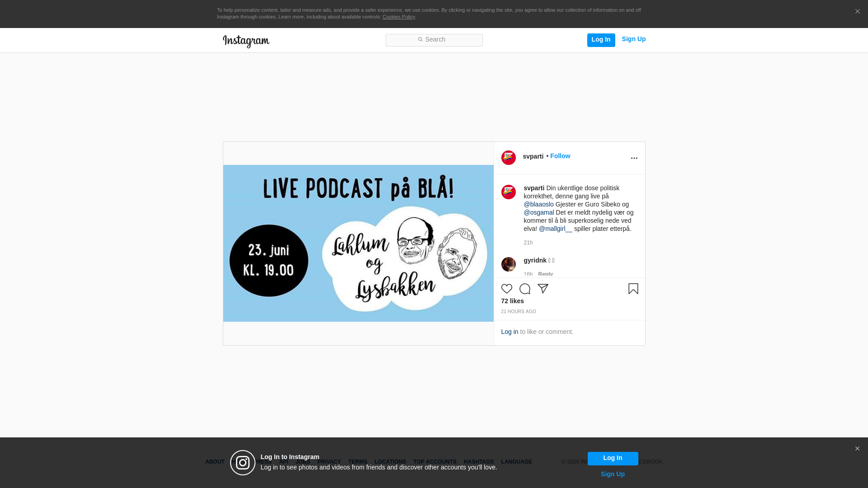Like the post with the heart icon
The image size is (868, 488).
pyautogui.click(x=506, y=289)
